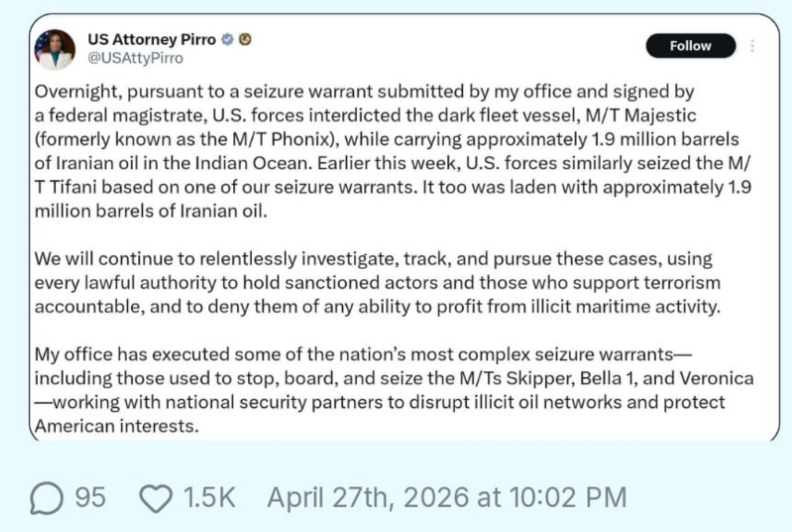This screenshot has height=532, width=792.
Task: Click the @USAttyPirro handle
Action: [x=135, y=58]
